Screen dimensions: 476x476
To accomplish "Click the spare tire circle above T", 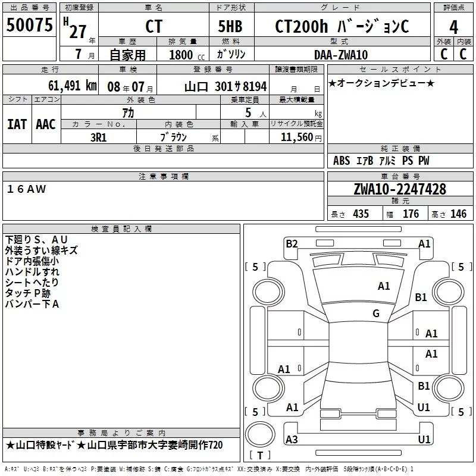I will (260, 434).
